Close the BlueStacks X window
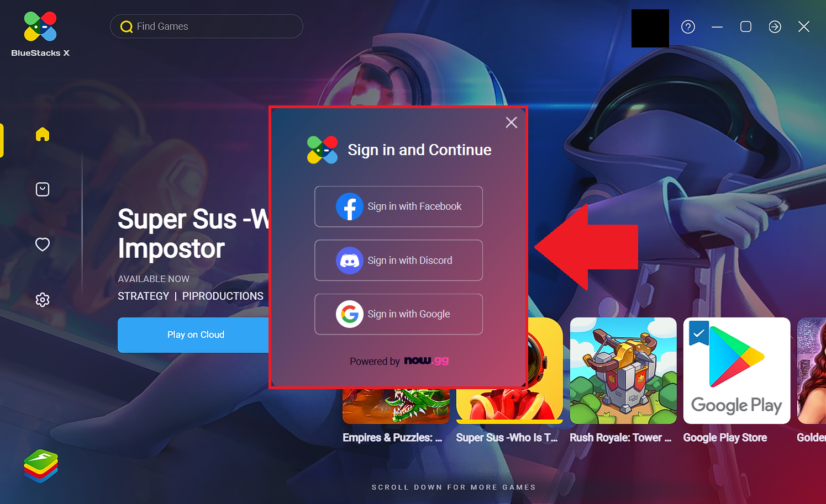826x504 pixels. (804, 26)
